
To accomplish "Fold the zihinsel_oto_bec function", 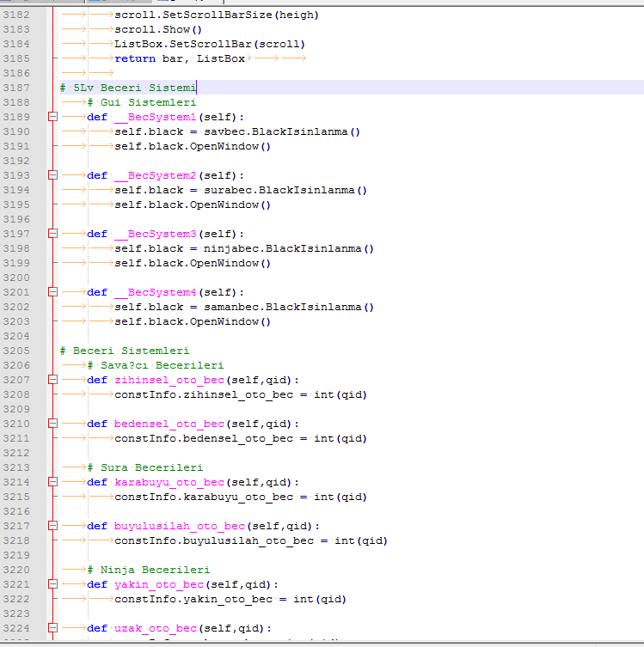I will (52, 380).
